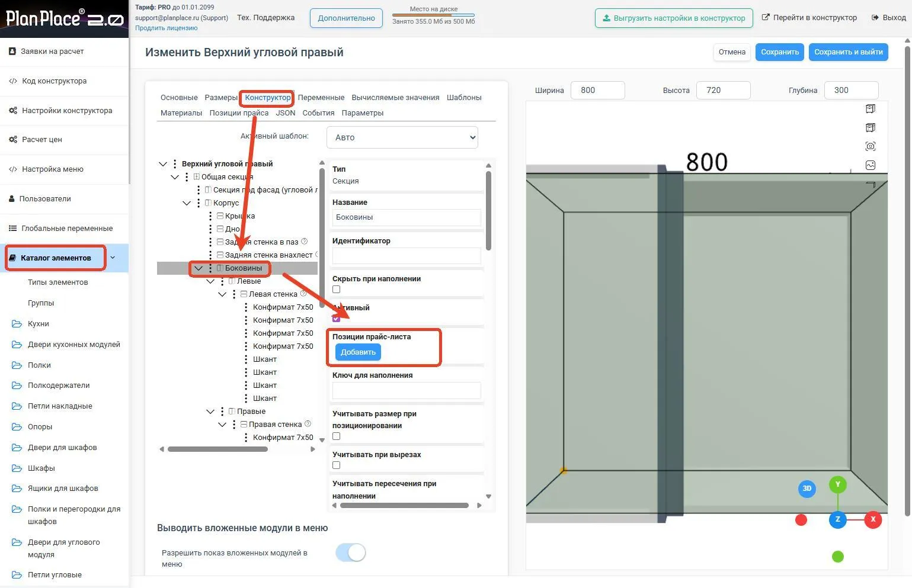The image size is (912, 588).
Task: Collapse the Боковины tree node
Action: coord(199,268)
